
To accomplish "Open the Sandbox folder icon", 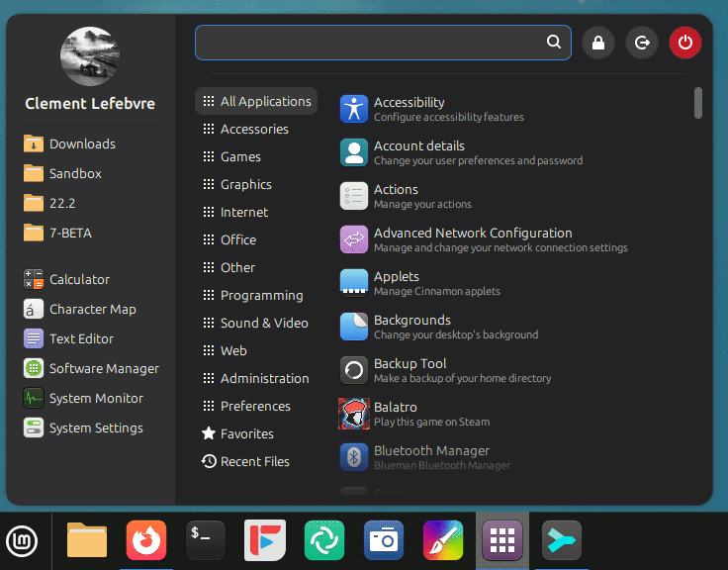I will [34, 173].
